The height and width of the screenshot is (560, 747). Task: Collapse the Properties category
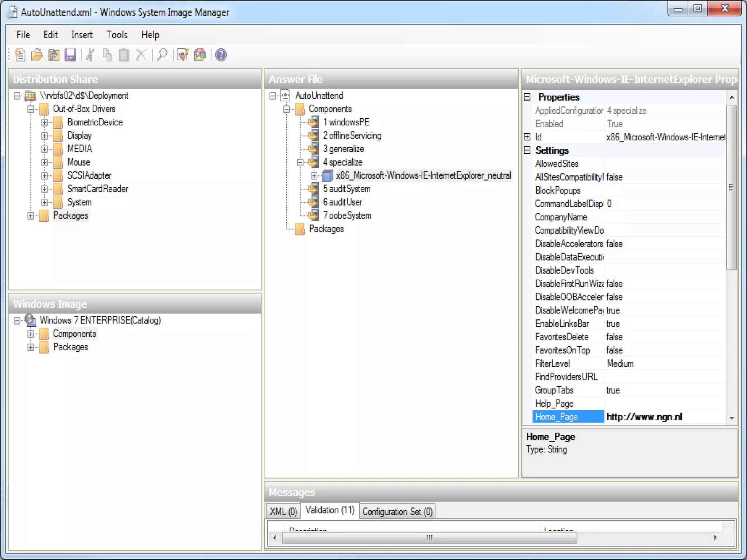tap(527, 97)
